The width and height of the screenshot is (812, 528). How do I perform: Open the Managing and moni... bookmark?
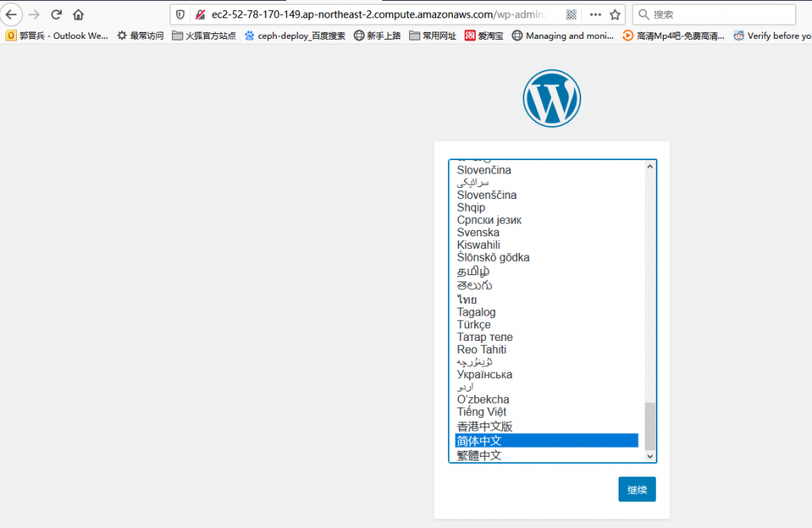[563, 36]
